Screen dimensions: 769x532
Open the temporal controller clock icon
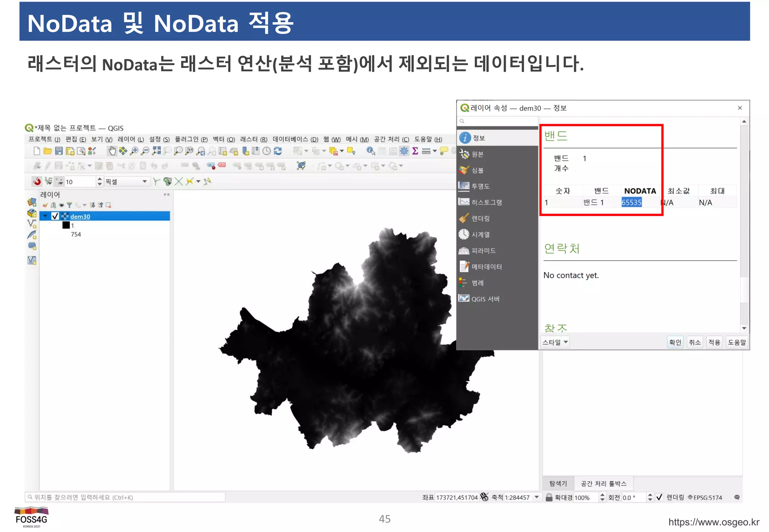point(267,151)
